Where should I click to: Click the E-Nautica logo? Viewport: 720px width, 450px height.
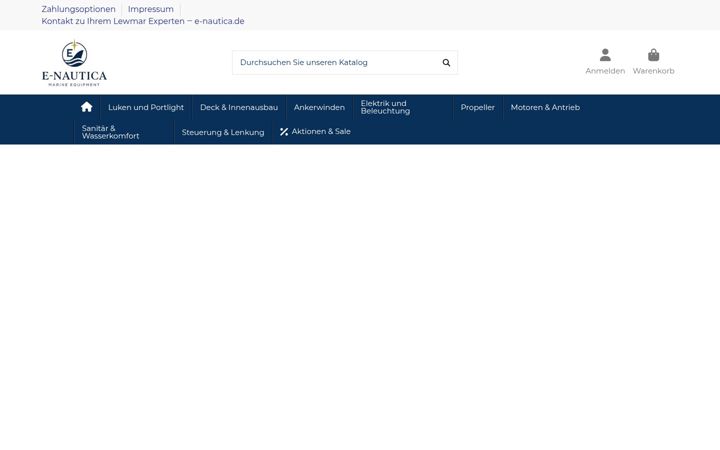click(74, 63)
